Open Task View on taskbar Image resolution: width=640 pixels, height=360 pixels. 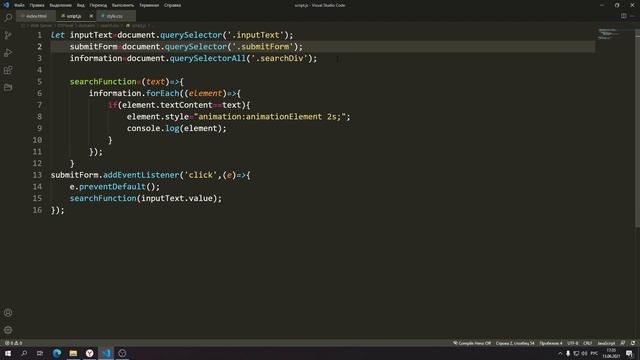point(40,353)
